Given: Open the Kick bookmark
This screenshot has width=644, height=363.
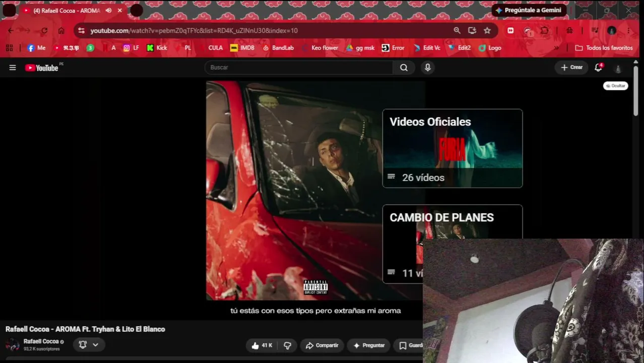Looking at the screenshot, I should pyautogui.click(x=157, y=48).
